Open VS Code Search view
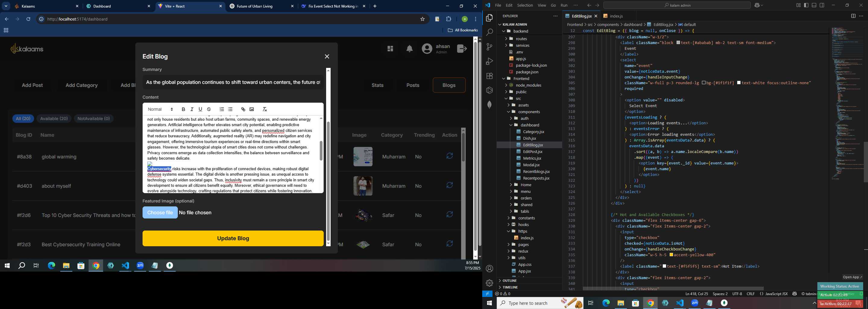Screen dimensions: 868x309 tap(489, 32)
